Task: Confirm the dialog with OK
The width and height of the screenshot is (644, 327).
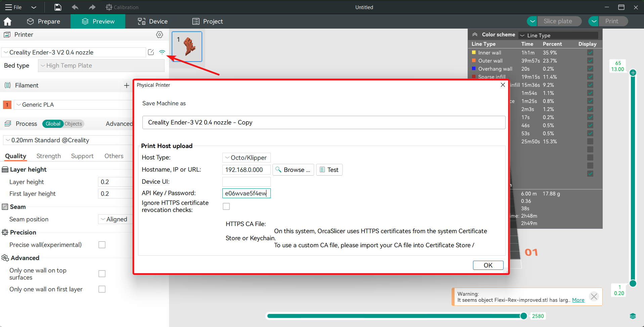Action: (488, 265)
